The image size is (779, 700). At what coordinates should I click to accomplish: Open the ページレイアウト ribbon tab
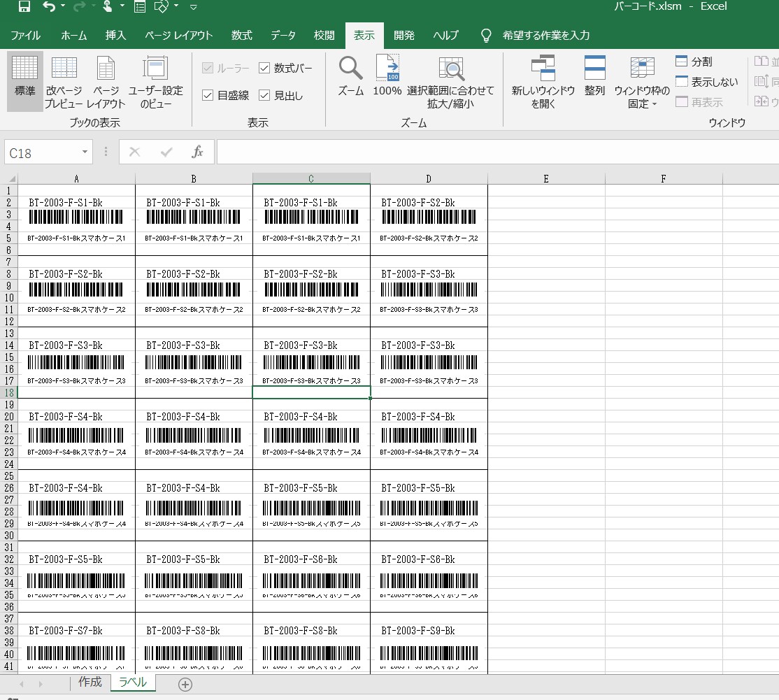pyautogui.click(x=179, y=35)
